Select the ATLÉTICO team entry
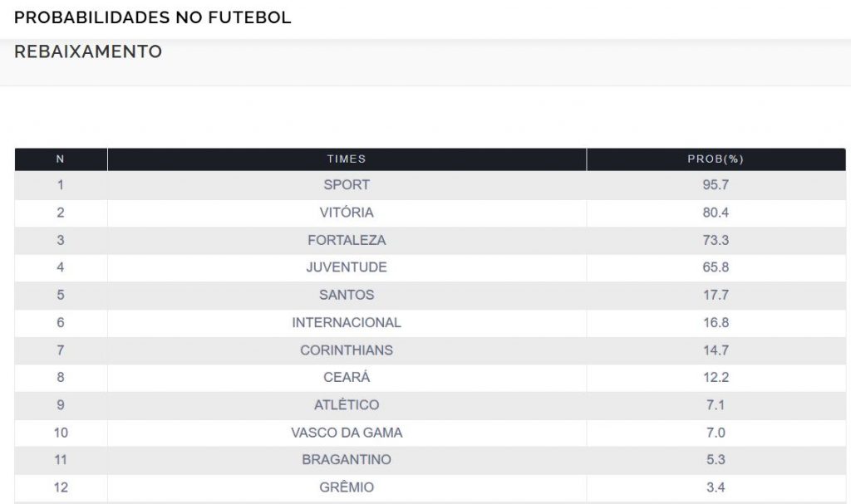This screenshot has height=504, width=851. [x=347, y=404]
